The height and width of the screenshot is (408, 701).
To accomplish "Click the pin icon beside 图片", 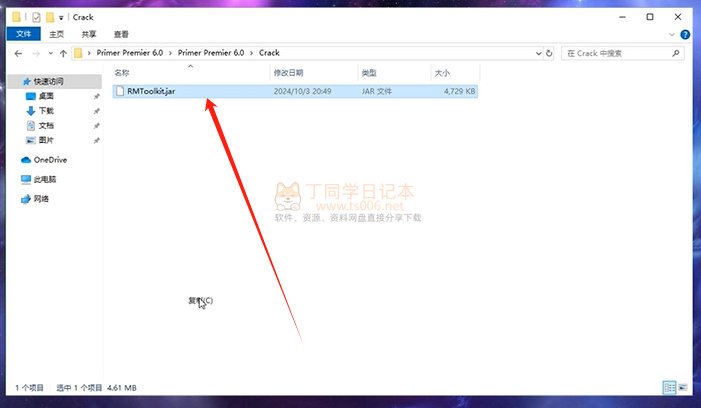I will (96, 141).
